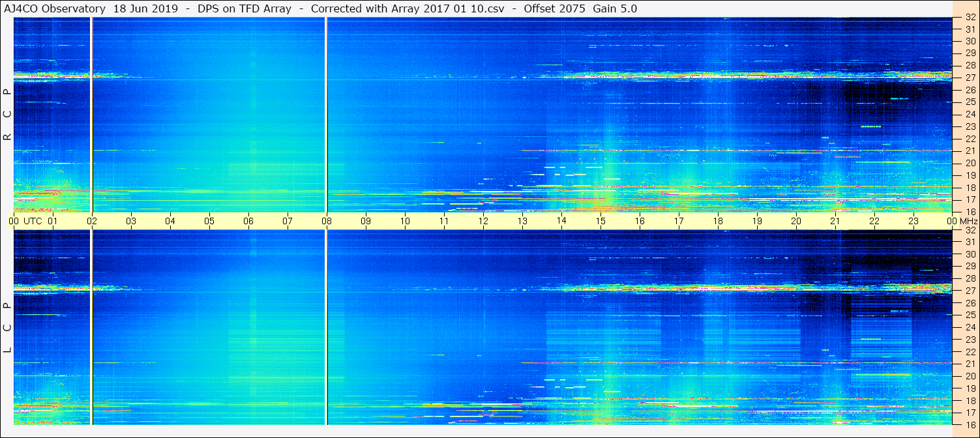Pick hour label '20' on the time axis
Image resolution: width=980 pixels, height=438 pixels.
(x=796, y=221)
